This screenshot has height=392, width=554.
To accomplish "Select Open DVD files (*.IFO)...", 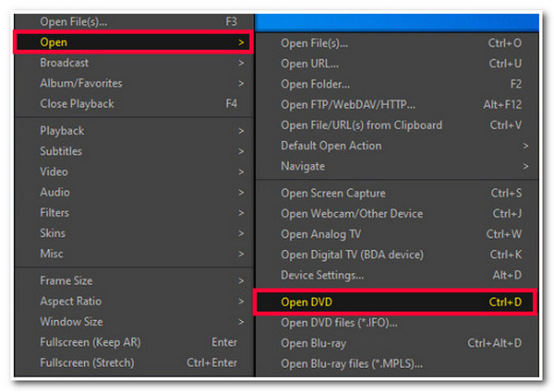I will click(x=396, y=323).
